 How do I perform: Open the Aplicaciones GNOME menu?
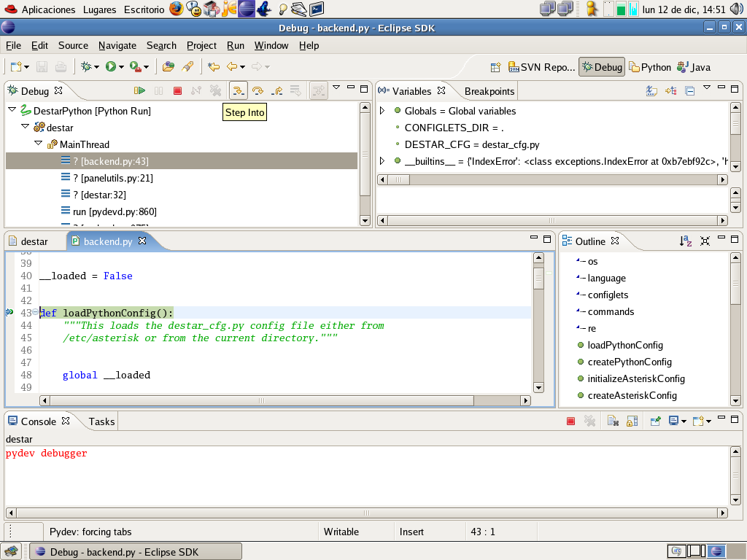[47, 9]
